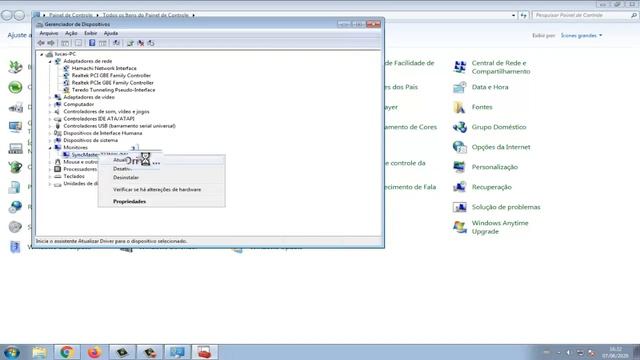Expand Dispositivos de Interface Humana

pos(50,133)
